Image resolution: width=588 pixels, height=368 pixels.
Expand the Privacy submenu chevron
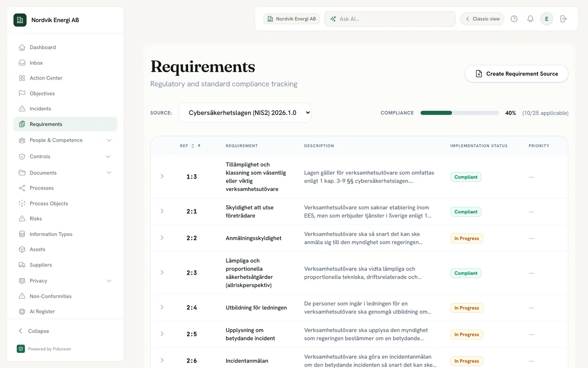click(109, 281)
